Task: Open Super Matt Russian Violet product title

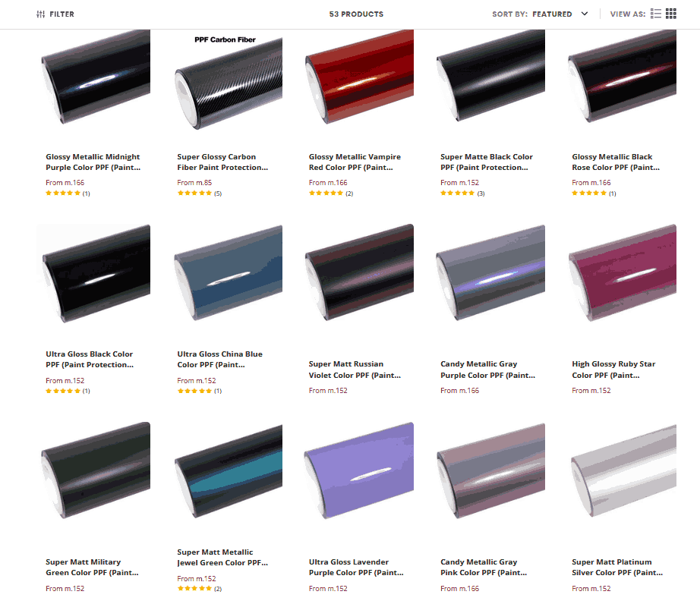Action: [355, 370]
